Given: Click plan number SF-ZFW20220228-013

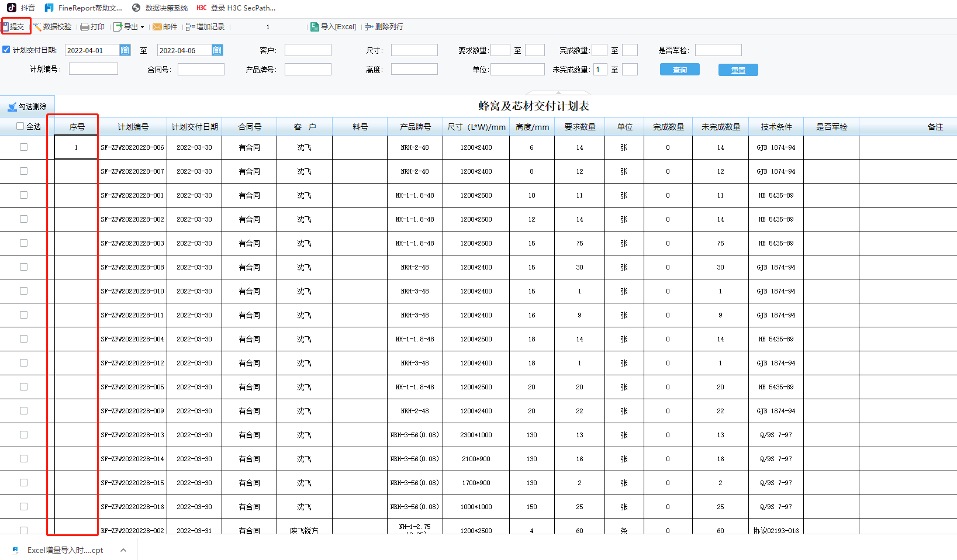Looking at the screenshot, I should tap(133, 435).
